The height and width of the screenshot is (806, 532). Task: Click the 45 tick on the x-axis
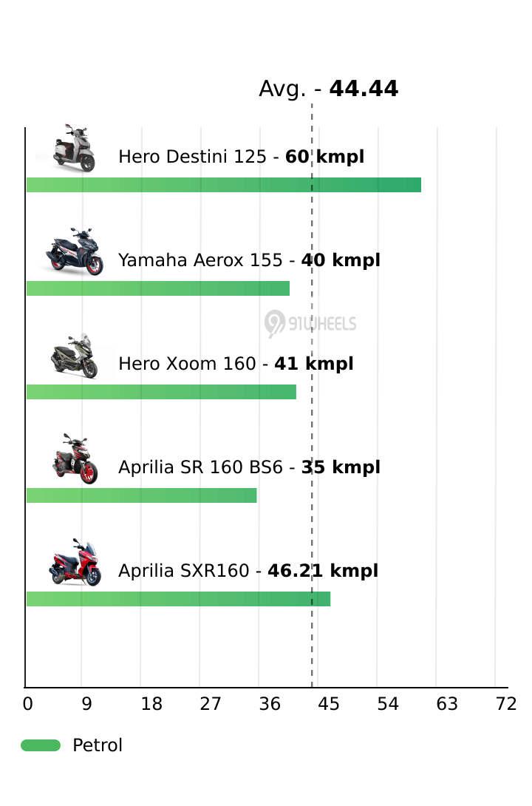pyautogui.click(x=329, y=704)
